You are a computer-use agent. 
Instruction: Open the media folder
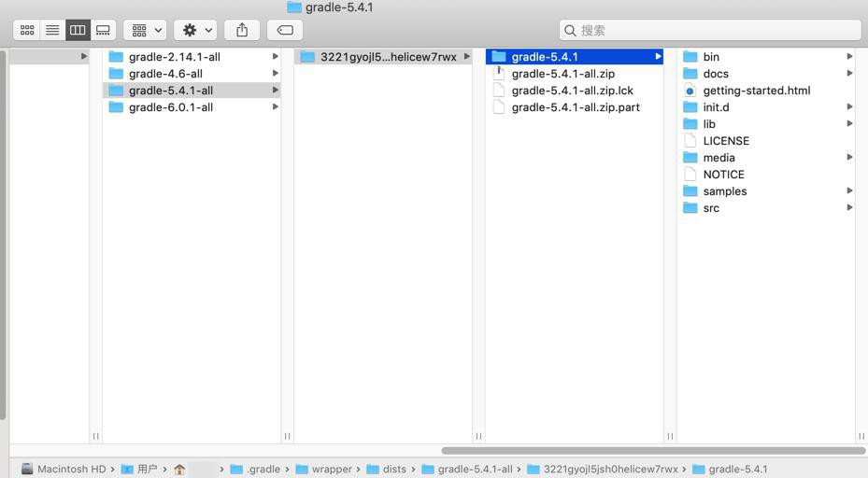click(765, 158)
